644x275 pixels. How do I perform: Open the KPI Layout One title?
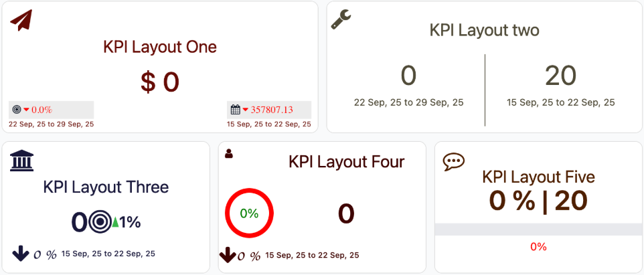(x=160, y=47)
